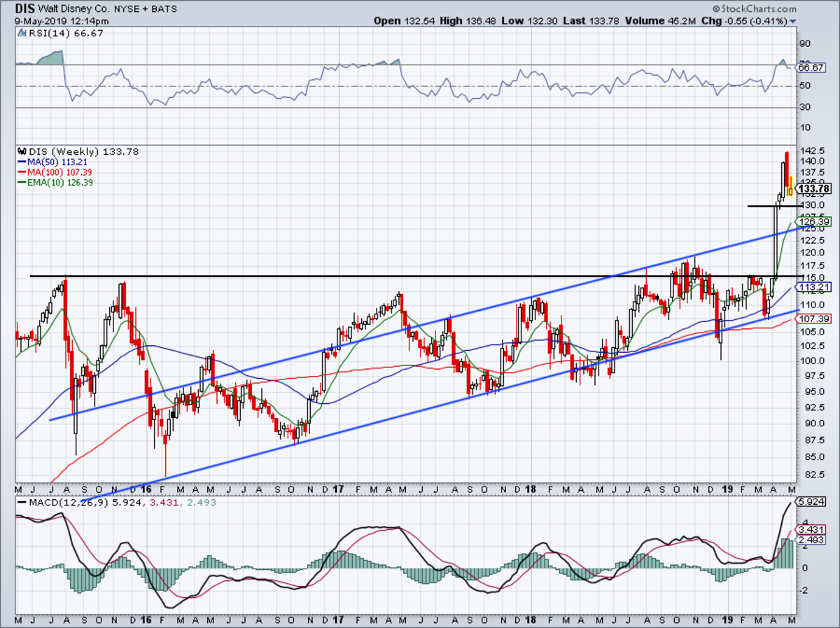Click the 16 year label below price panel
This screenshot has height=628, width=840.
point(146,488)
